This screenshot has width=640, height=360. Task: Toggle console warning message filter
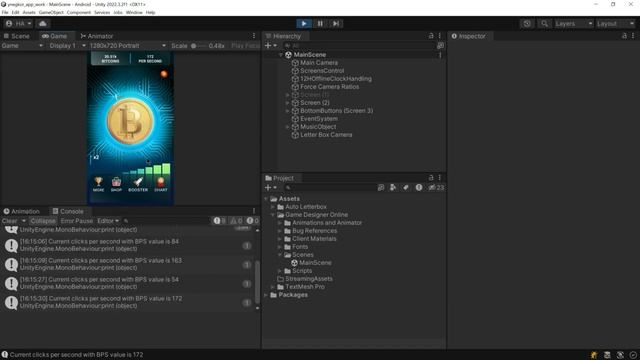click(236, 221)
